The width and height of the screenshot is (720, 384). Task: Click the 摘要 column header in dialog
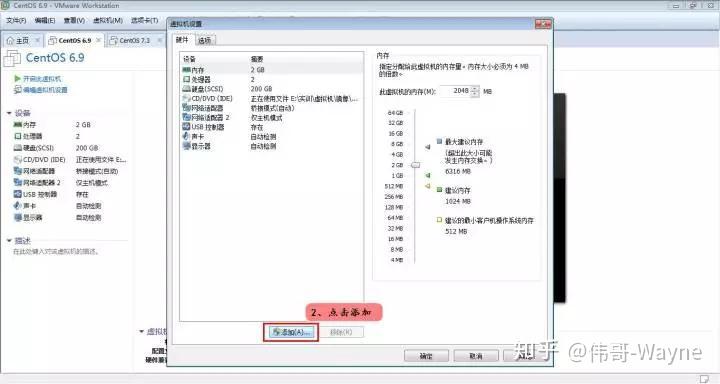point(257,59)
